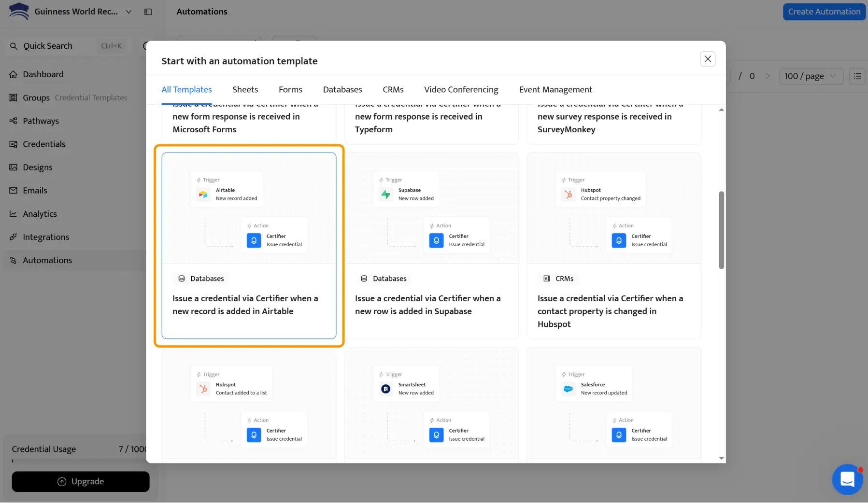The height and width of the screenshot is (503, 868).
Task: Click the Airtable logo icon
Action: 203,195
